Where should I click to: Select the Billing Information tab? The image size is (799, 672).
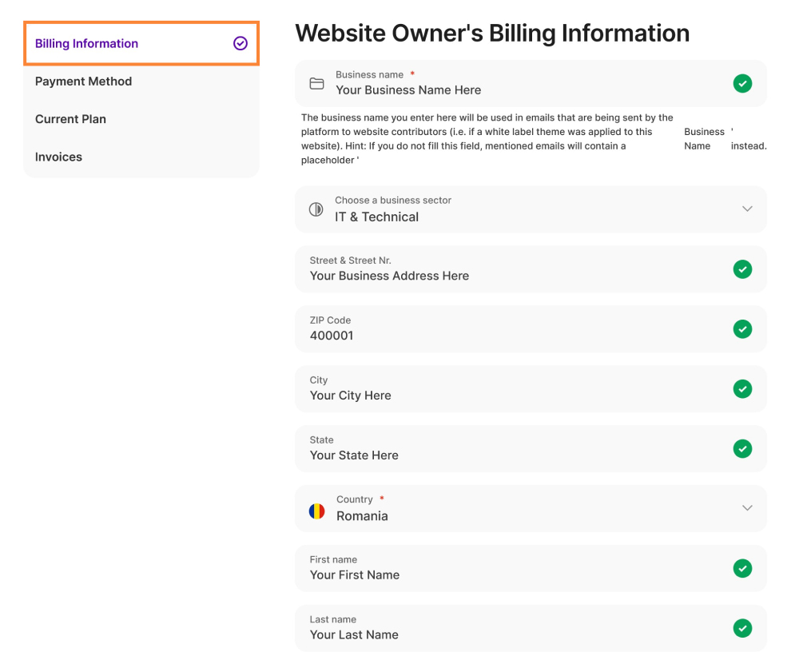(x=86, y=44)
